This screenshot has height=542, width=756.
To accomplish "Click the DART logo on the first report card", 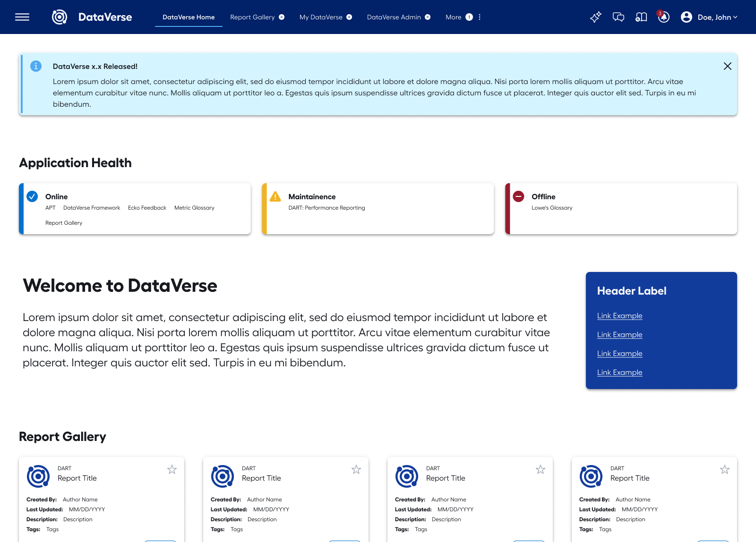I will coord(37,476).
